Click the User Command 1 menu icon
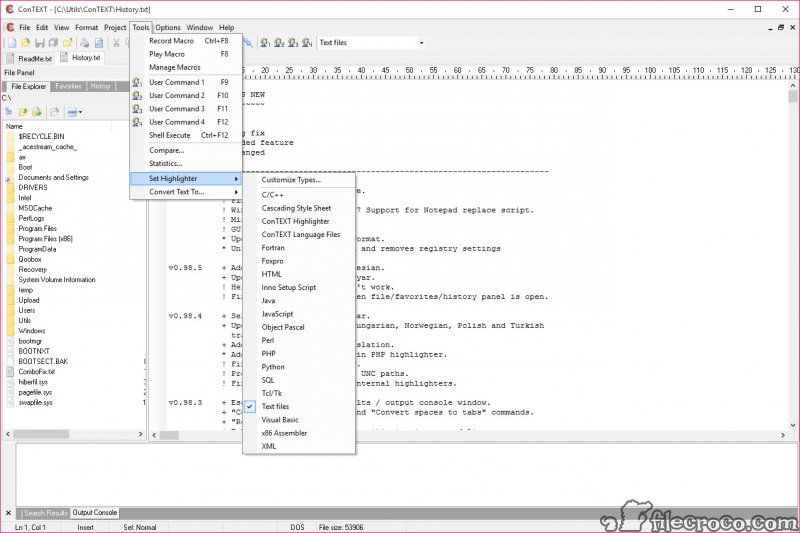 tap(137, 82)
